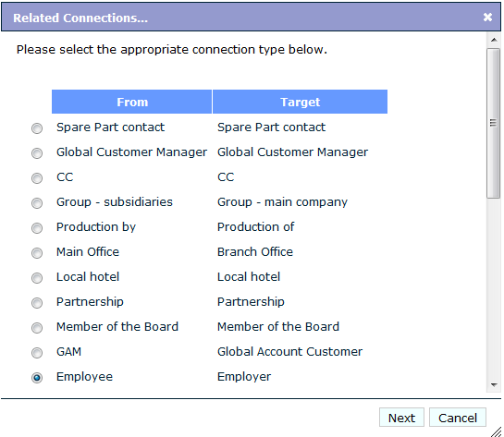
Task: Choose the Global Customer Manager connection
Action: coord(37,153)
